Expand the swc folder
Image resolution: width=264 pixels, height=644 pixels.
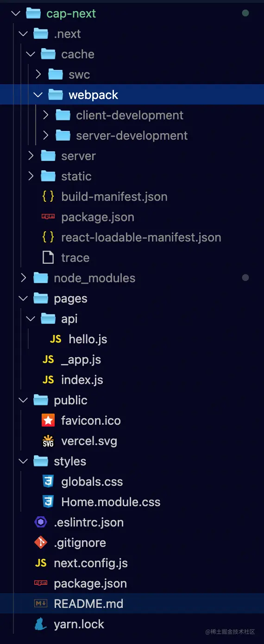click(38, 74)
